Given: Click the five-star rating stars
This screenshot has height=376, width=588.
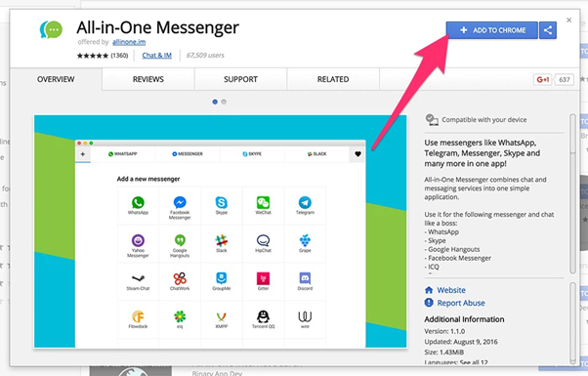Looking at the screenshot, I should pyautogui.click(x=92, y=56).
